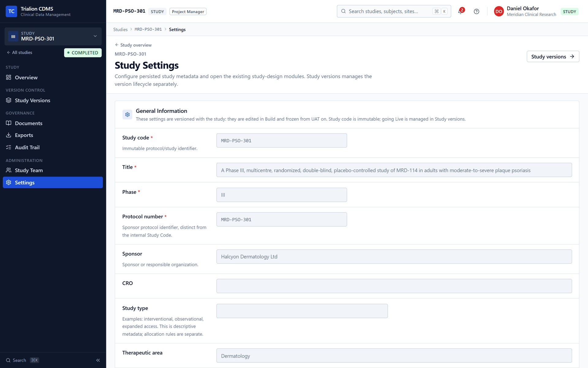Click the Project Manager role badge

point(188,12)
